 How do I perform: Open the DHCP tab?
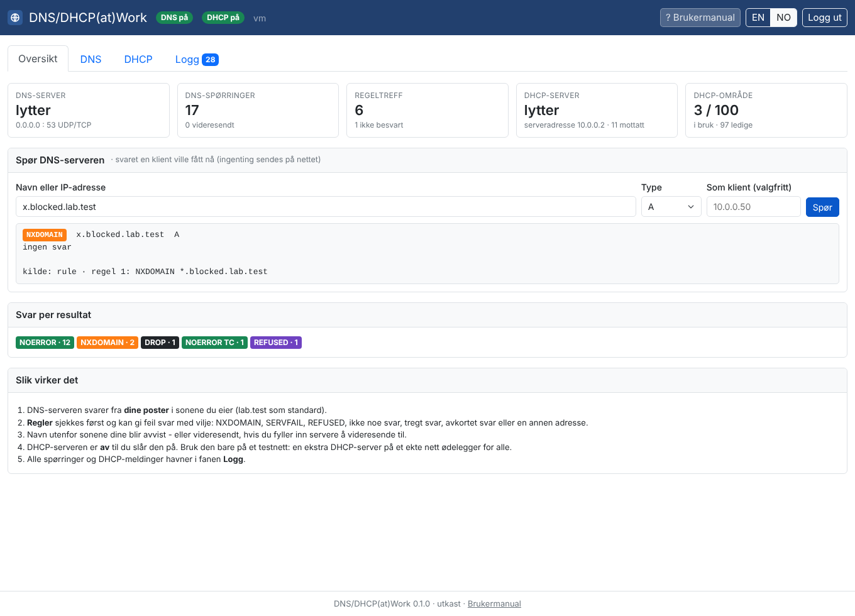[138, 59]
